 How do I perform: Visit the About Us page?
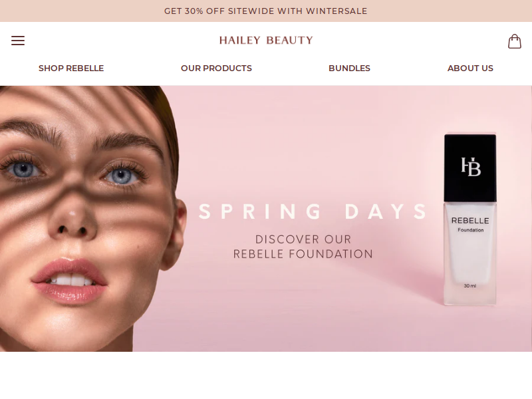click(470, 68)
